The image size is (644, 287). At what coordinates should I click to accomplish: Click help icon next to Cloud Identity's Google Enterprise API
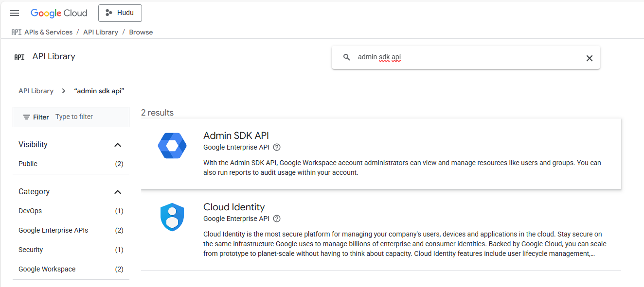coord(277,219)
